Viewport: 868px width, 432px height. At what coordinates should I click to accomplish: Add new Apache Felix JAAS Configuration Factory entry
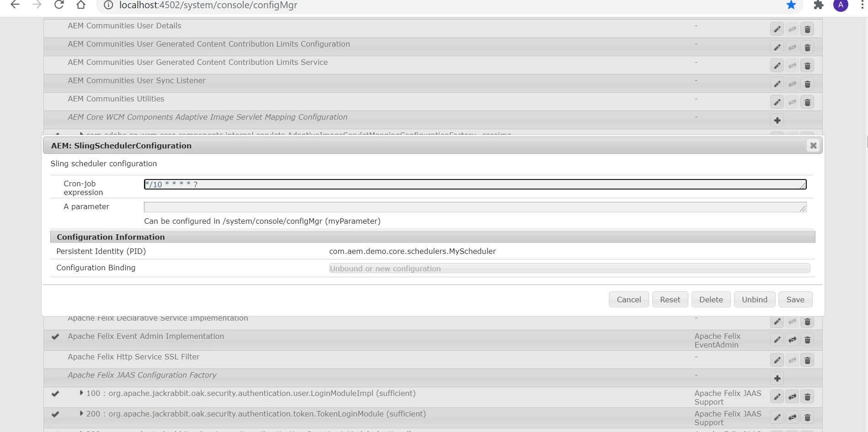pos(777,379)
